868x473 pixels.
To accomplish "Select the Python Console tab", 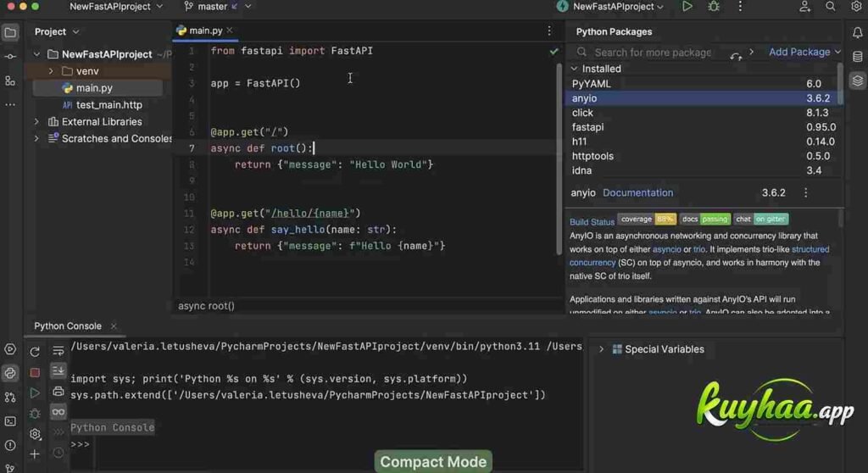I will (68, 326).
